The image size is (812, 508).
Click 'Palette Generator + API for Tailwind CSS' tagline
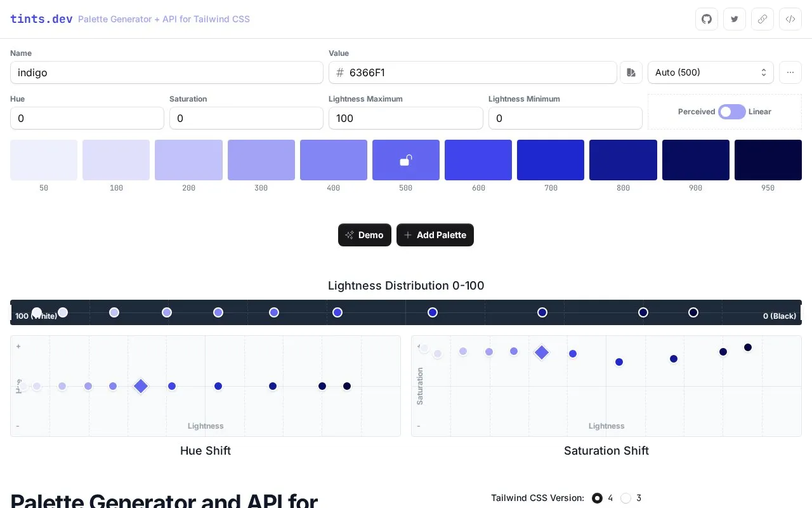[164, 19]
